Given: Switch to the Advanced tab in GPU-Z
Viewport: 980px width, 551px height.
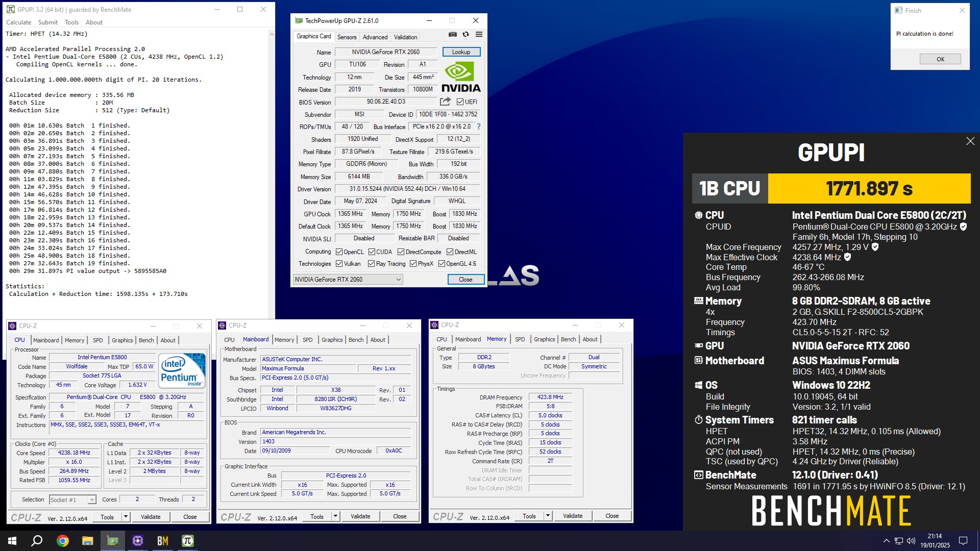Looking at the screenshot, I should coord(375,37).
